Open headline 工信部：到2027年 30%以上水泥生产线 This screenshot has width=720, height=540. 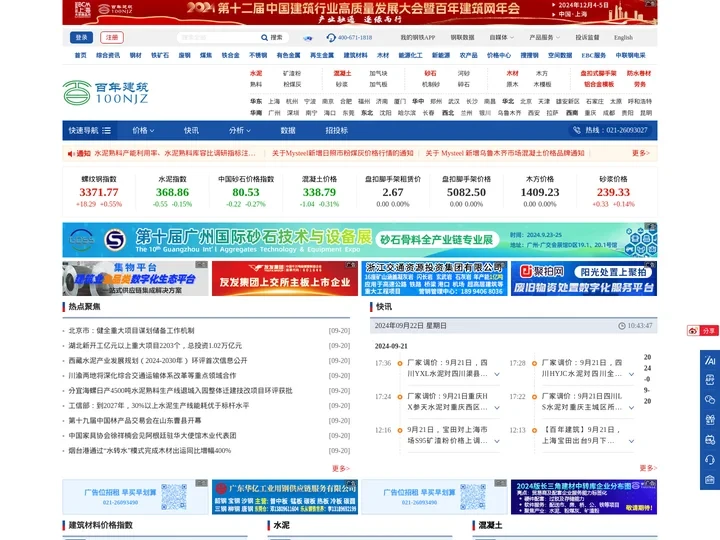click(x=159, y=405)
